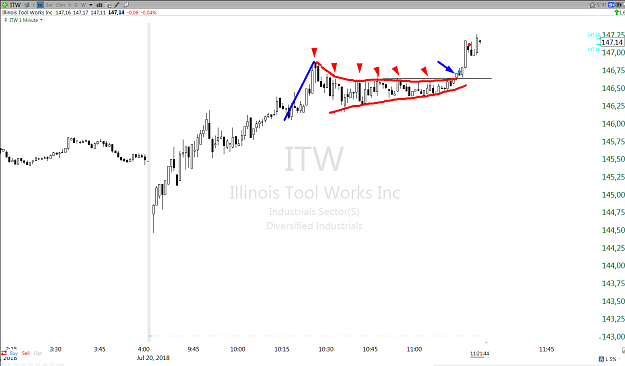Click the icon left of the pencil
This screenshot has height=366, width=625.
pos(108,5)
